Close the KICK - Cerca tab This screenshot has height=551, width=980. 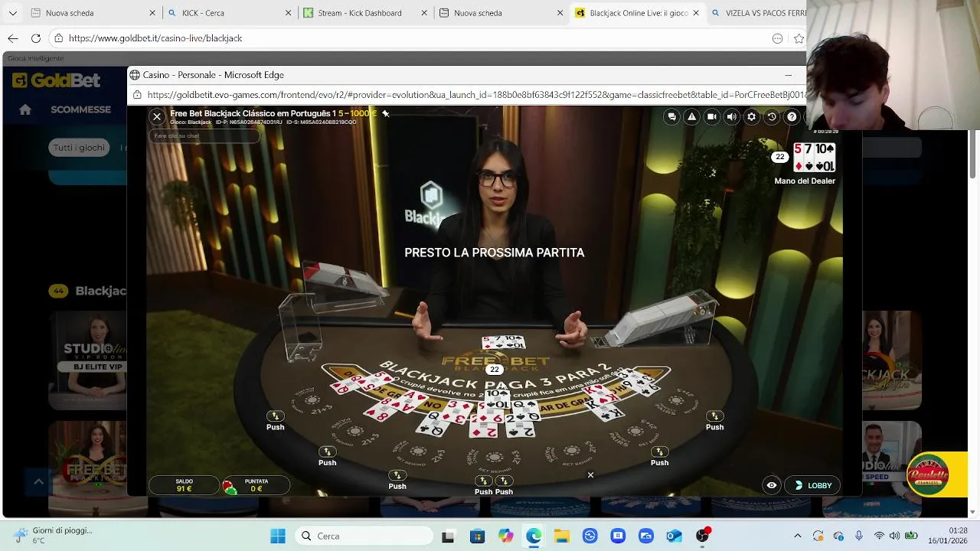click(x=288, y=13)
